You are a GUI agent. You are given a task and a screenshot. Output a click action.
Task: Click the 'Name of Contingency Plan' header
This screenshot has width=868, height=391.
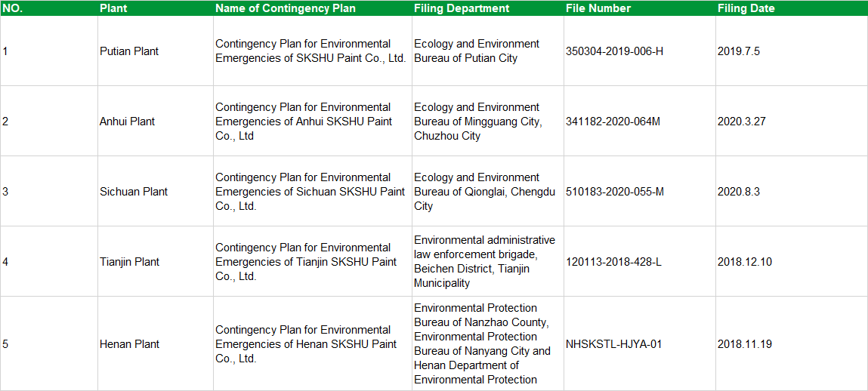[x=285, y=8]
